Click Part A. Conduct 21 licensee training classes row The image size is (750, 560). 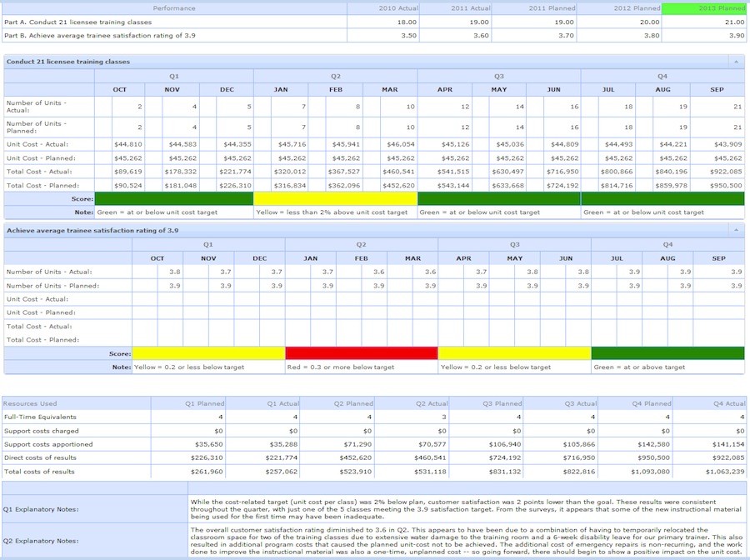(373, 22)
